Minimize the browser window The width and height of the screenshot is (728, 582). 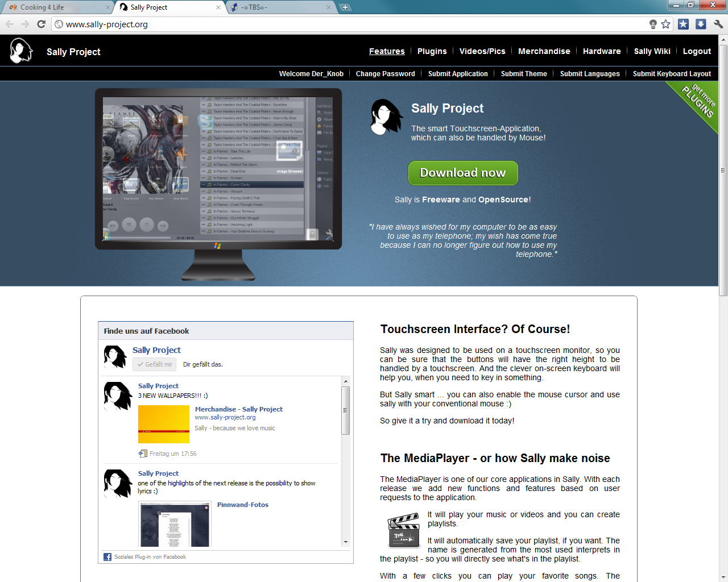[675, 5]
